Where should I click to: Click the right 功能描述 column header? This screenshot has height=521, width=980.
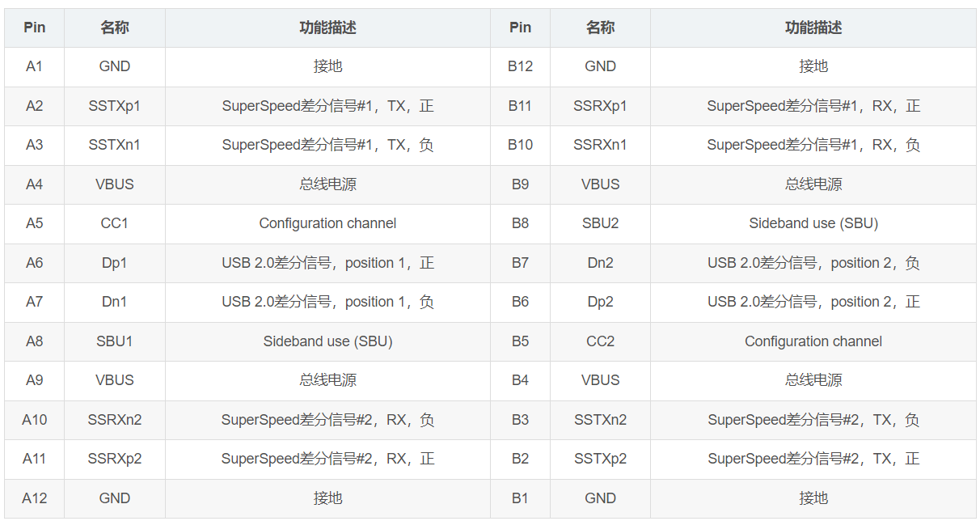pyautogui.click(x=813, y=28)
